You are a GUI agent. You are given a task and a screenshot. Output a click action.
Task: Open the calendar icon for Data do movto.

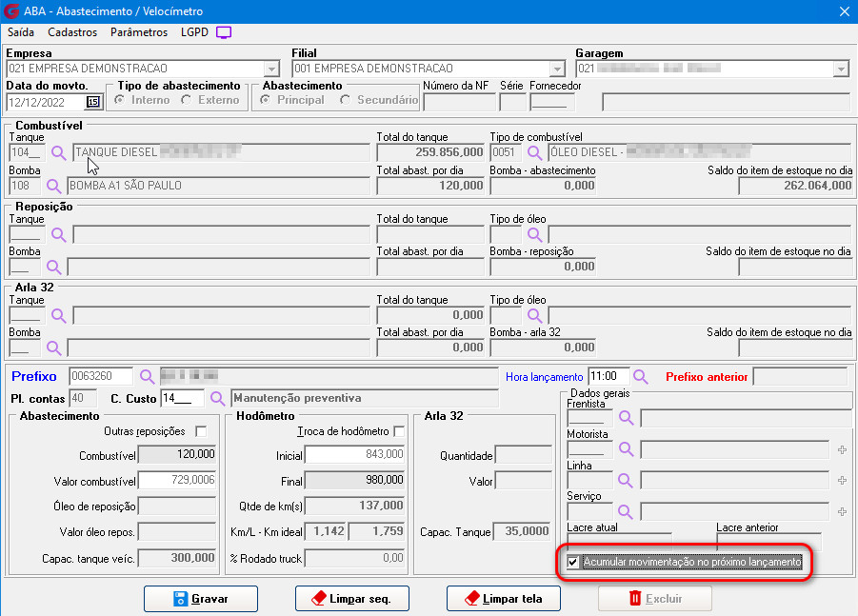pyautogui.click(x=93, y=102)
